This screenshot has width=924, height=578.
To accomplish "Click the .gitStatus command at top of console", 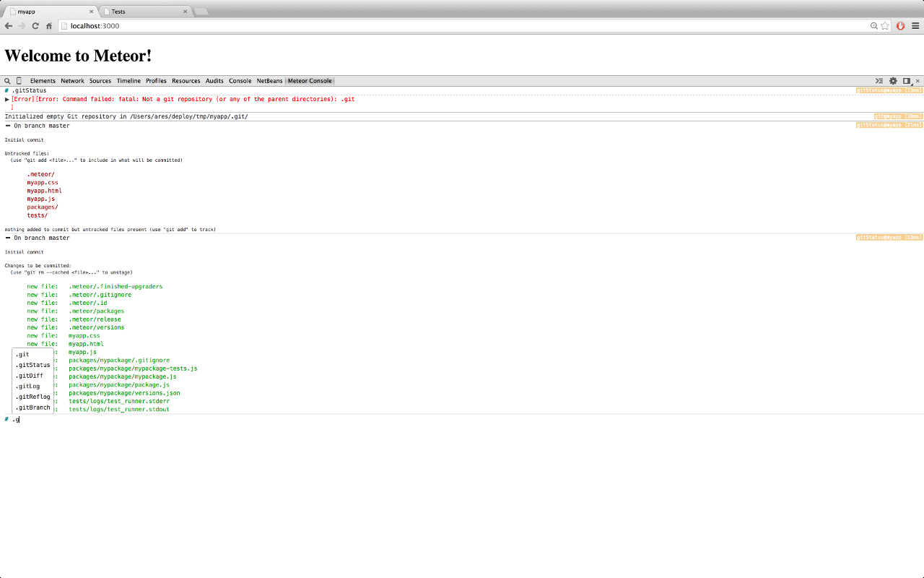I will click(29, 90).
